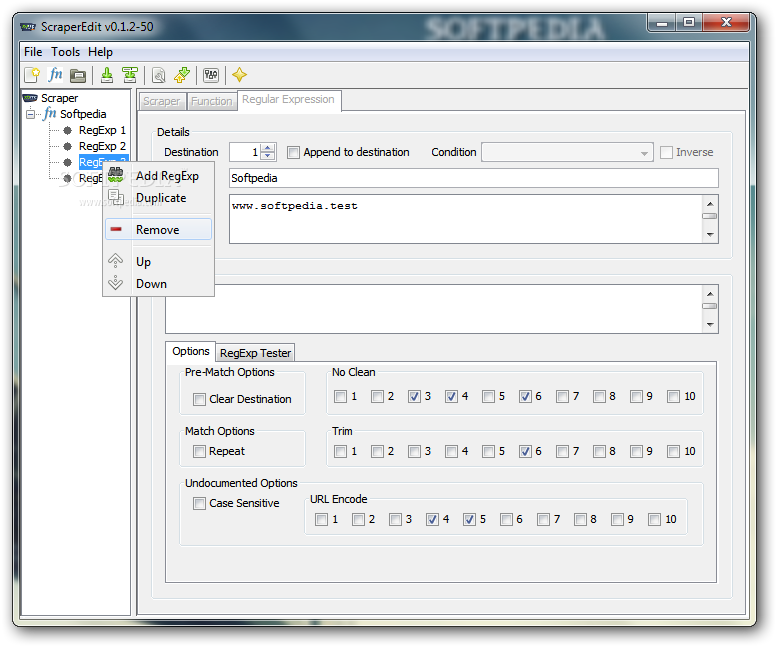The width and height of the screenshot is (777, 647).
Task: Click the www.softpedia.test expression text area
Action: click(466, 219)
